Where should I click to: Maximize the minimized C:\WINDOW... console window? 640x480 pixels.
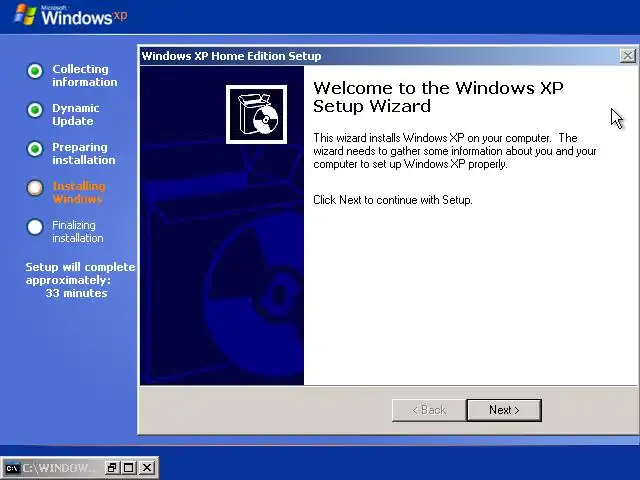pos(129,468)
